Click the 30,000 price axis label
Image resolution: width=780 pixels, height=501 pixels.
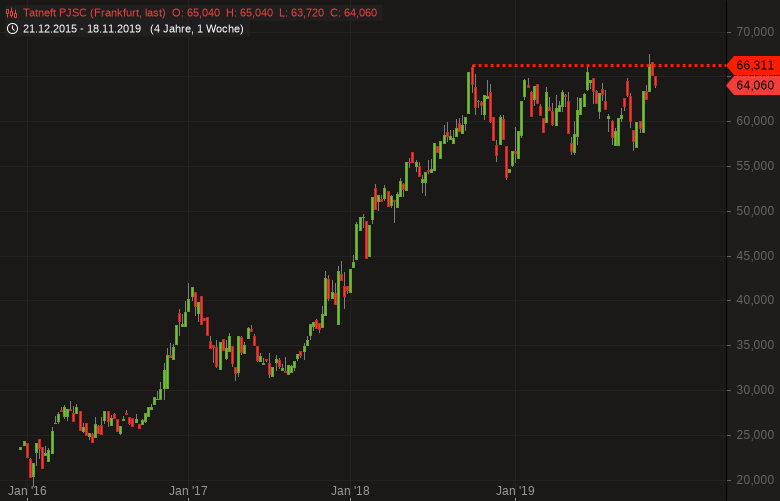click(755, 390)
